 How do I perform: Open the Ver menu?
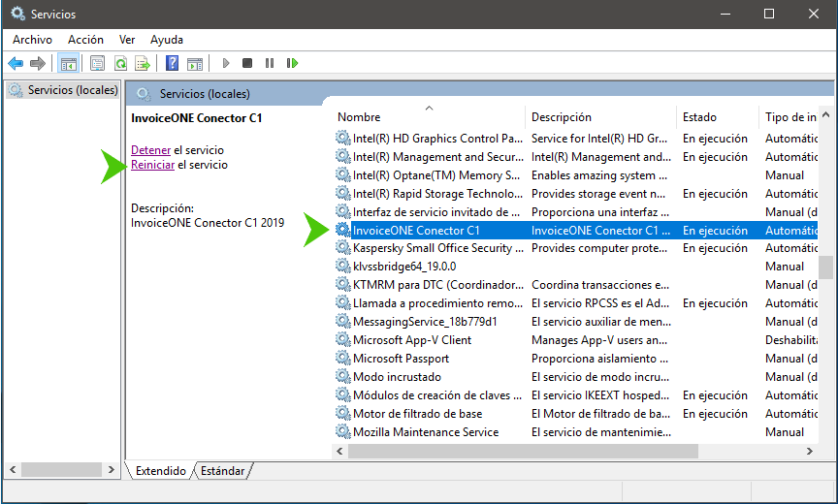click(x=127, y=40)
